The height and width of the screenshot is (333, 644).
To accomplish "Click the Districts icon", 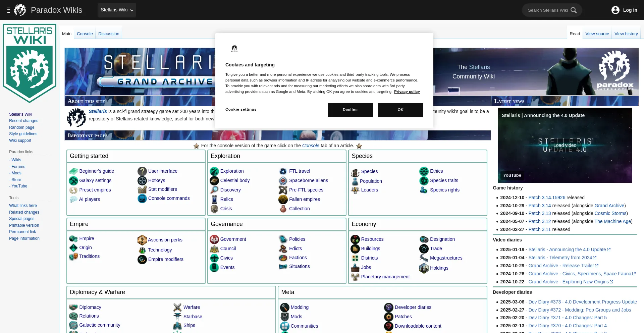I will click(355, 258).
